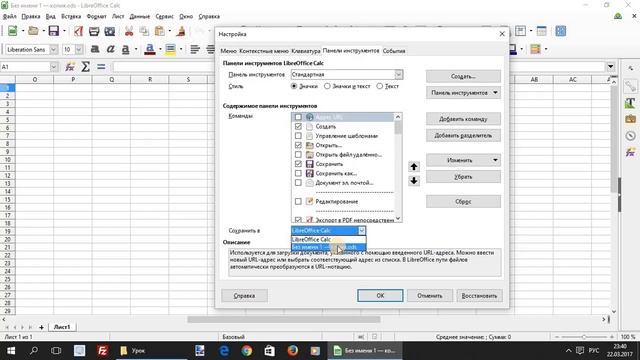This screenshot has width=640, height=360.
Task: Click the Отменить button
Action: point(429,296)
